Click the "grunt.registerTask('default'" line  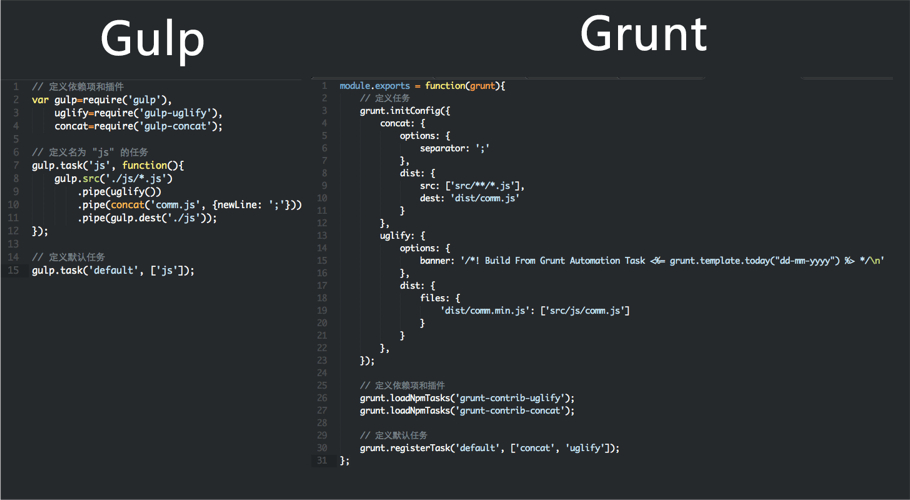click(x=490, y=448)
